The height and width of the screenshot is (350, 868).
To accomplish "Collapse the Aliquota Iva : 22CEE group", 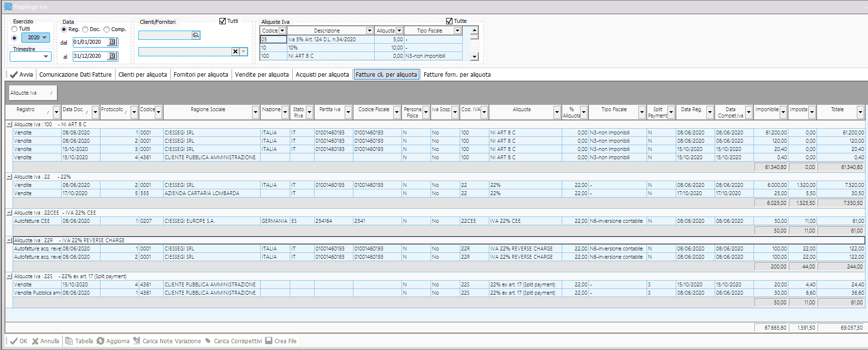I will tap(9, 213).
